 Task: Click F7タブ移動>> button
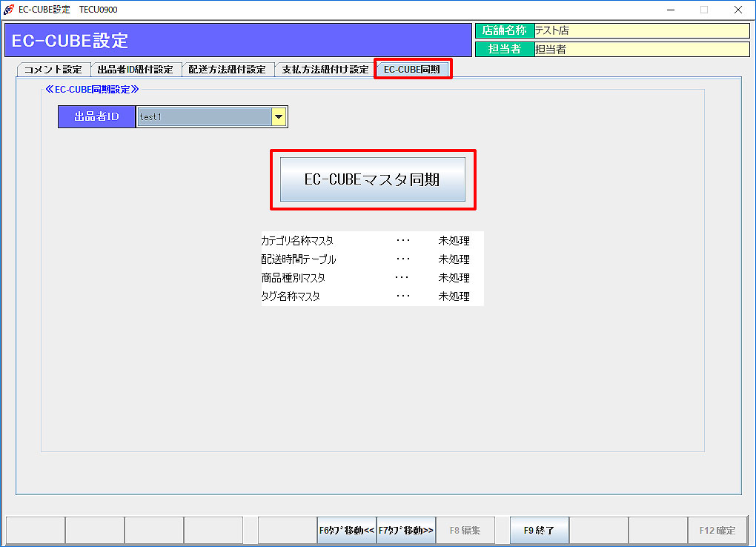tap(406, 530)
